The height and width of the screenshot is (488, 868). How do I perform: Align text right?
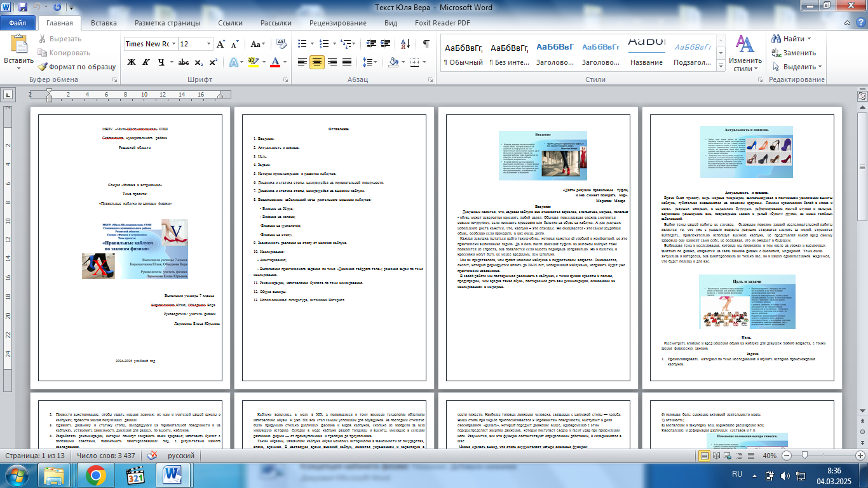point(332,62)
